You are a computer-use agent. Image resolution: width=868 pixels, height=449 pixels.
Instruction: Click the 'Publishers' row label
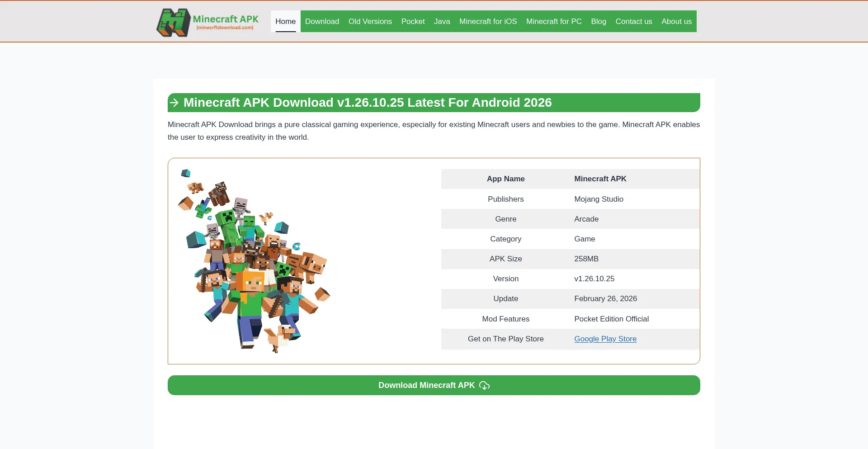pos(506,199)
